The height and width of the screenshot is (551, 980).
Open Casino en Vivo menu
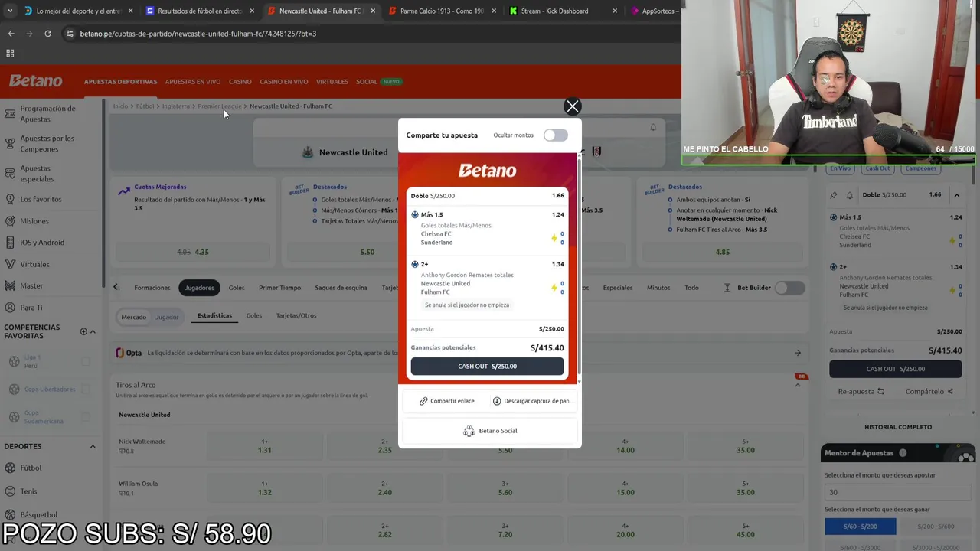coord(284,82)
